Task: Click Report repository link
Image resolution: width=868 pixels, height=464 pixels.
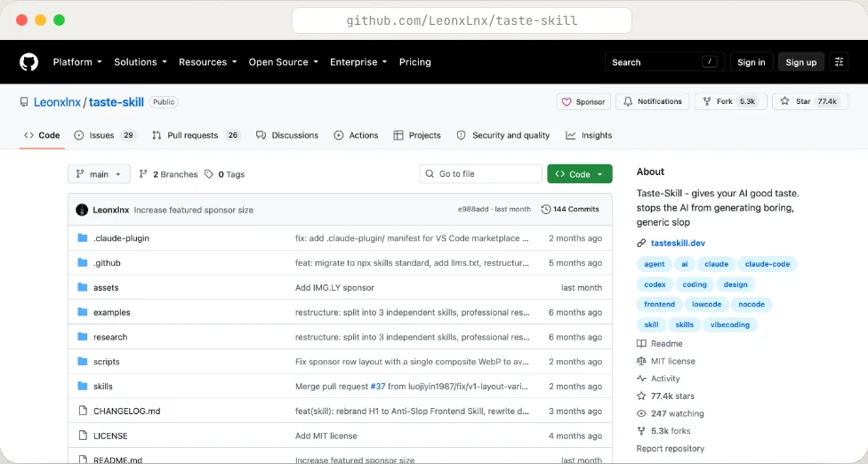Action: click(x=671, y=449)
